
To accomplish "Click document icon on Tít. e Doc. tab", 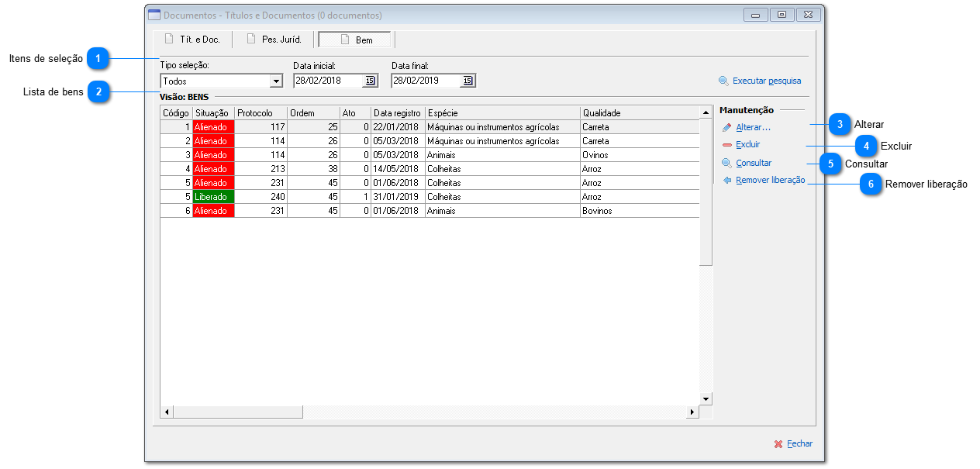I will click(170, 39).
